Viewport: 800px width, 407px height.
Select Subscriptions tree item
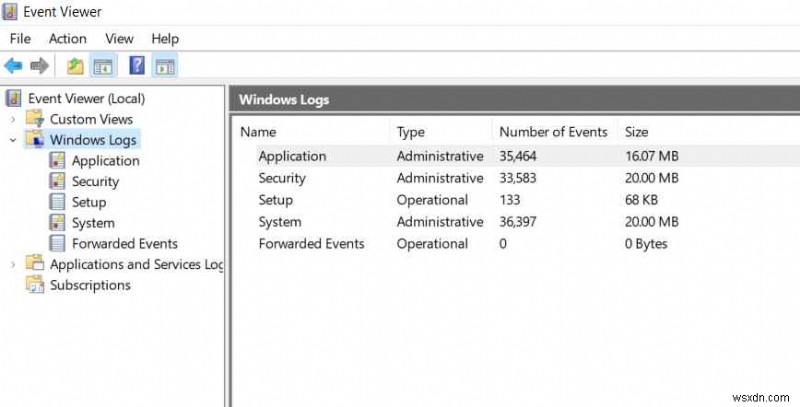coord(90,285)
